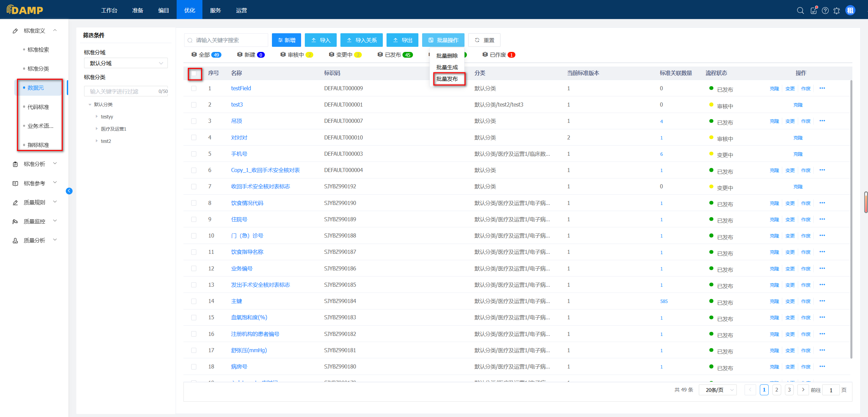Expand the 医疗及运营1 tree node
Screen dimensions: 868x417
pos(97,129)
